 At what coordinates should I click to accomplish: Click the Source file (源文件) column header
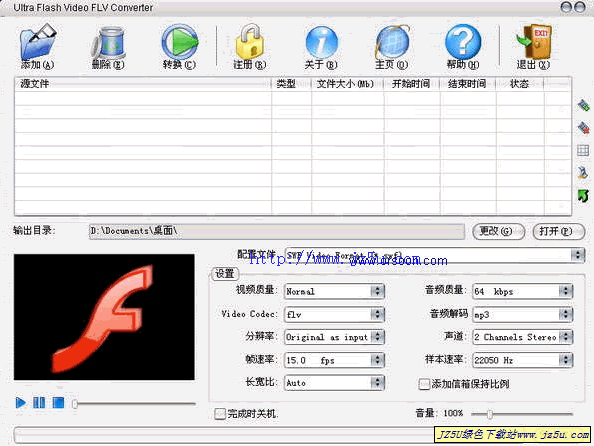point(143,84)
